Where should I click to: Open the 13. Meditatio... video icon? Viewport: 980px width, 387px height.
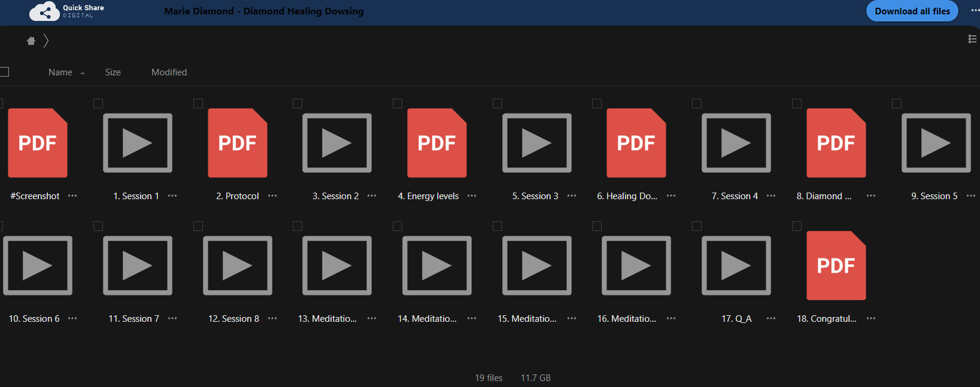tap(337, 266)
